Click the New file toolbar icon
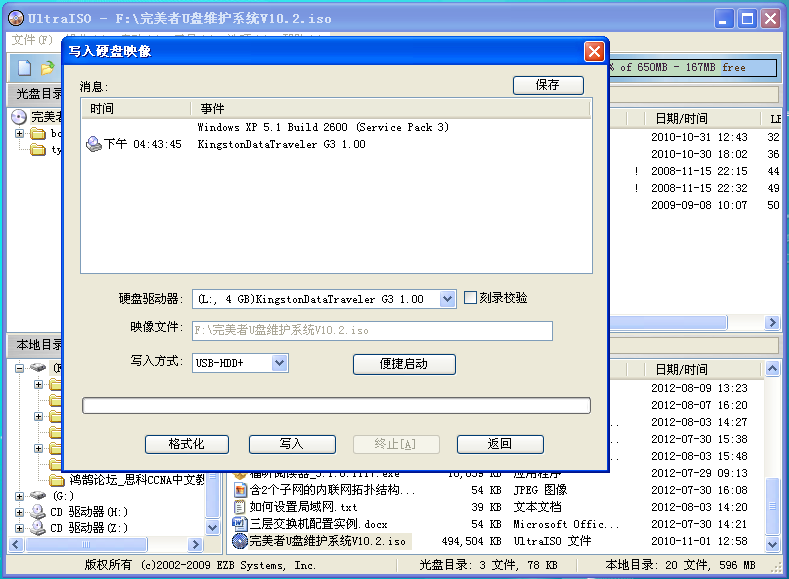The height and width of the screenshot is (579, 789). 25,68
